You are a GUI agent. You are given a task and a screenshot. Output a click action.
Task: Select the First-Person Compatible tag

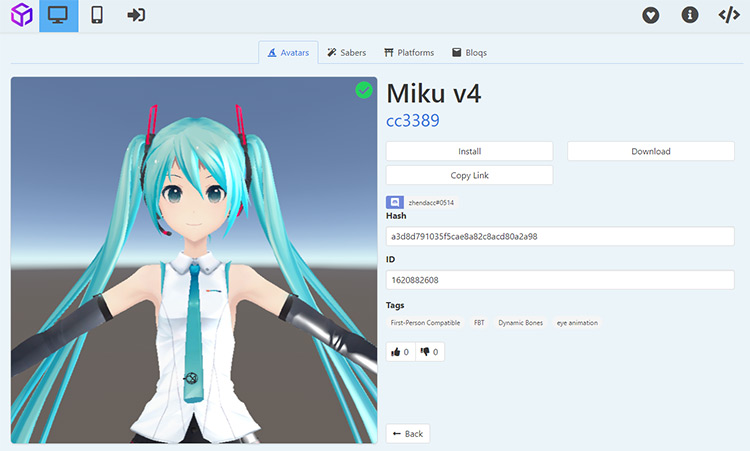425,323
